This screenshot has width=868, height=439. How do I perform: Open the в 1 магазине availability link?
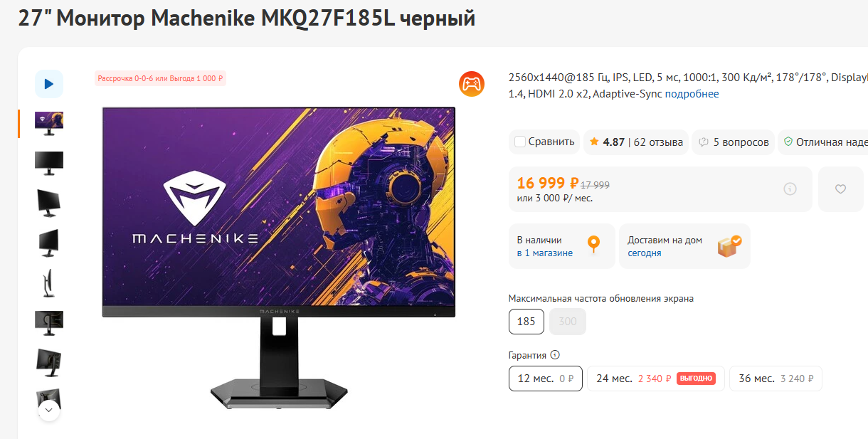click(544, 253)
